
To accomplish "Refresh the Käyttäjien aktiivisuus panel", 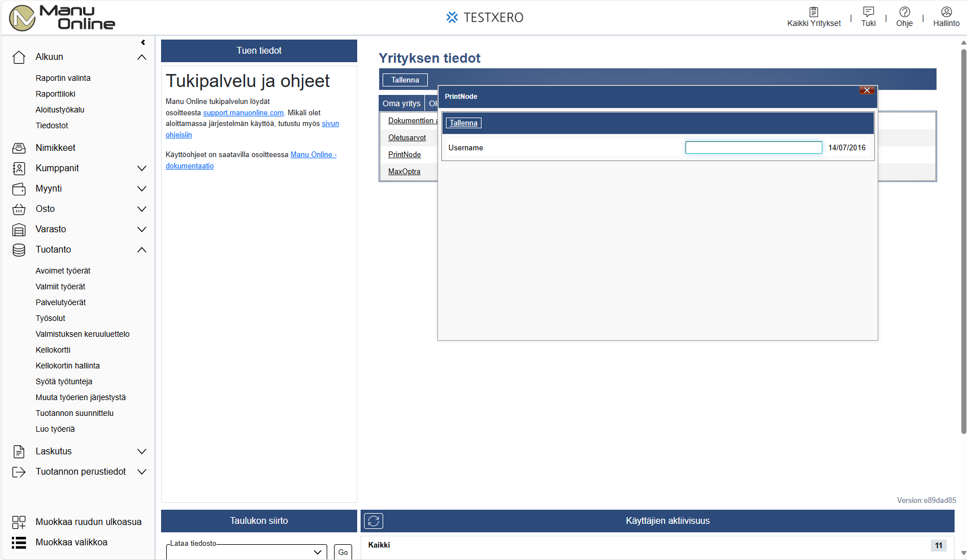I will click(x=374, y=521).
